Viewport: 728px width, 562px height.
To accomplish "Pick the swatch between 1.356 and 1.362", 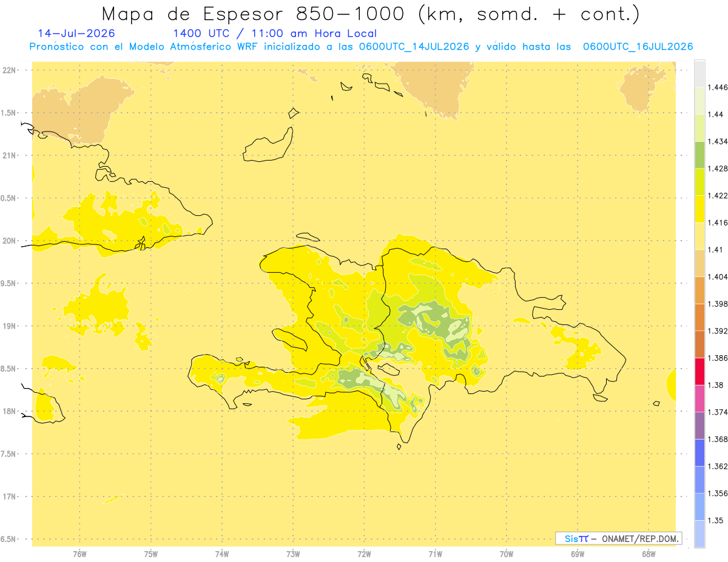I will (x=699, y=480).
